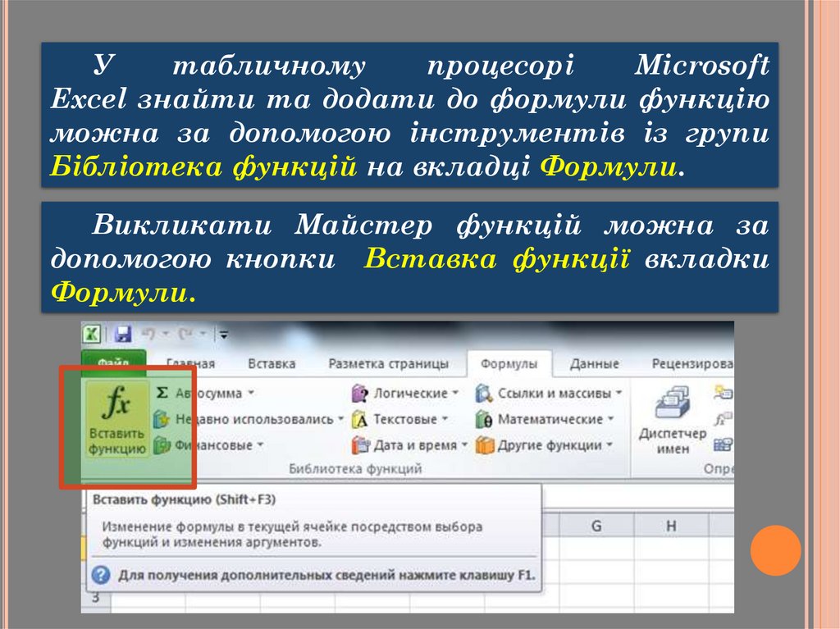
Task: Open the Redo history dropdown arrow
Action: (x=203, y=334)
